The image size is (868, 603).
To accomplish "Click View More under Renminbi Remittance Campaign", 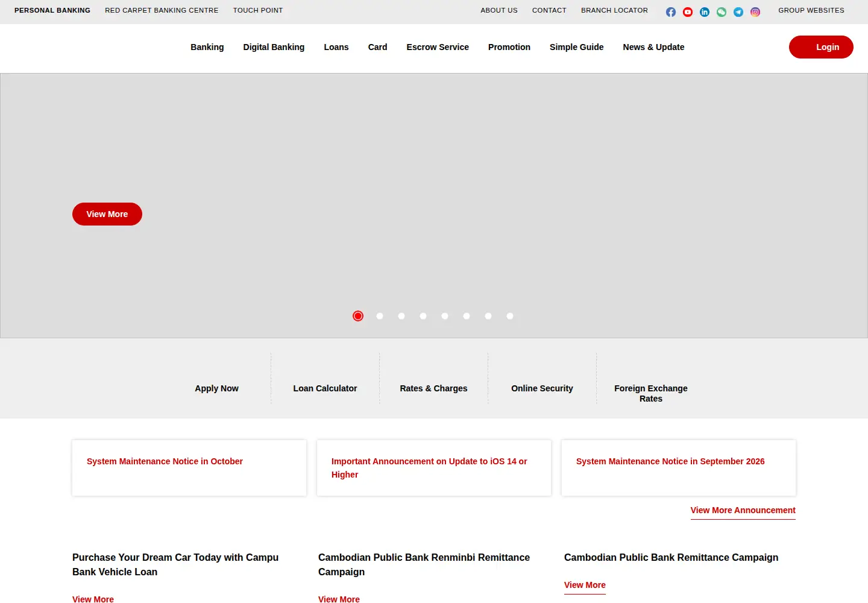I will click(339, 599).
